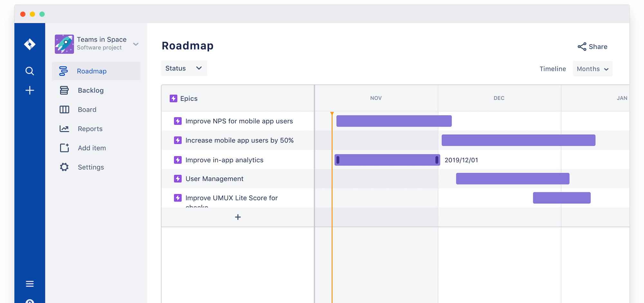Click the plus button to create a new epic
The width and height of the screenshot is (644, 303).
238,217
